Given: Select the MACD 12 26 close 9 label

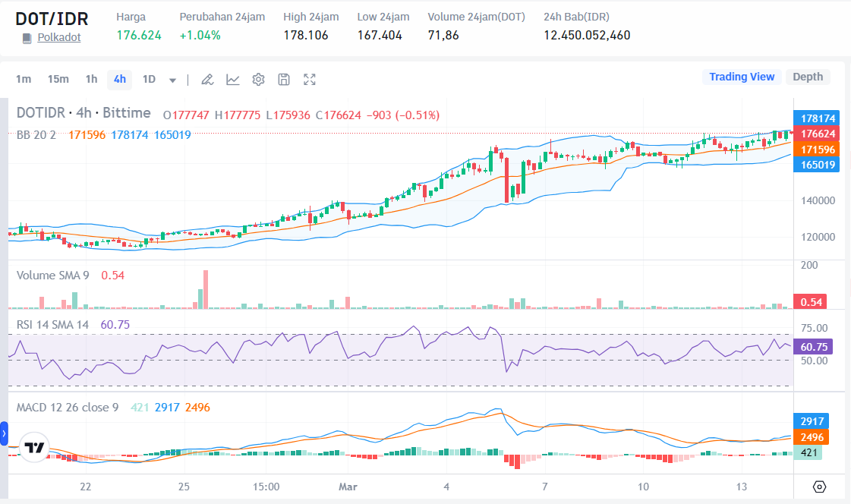Looking at the screenshot, I should pos(68,408).
